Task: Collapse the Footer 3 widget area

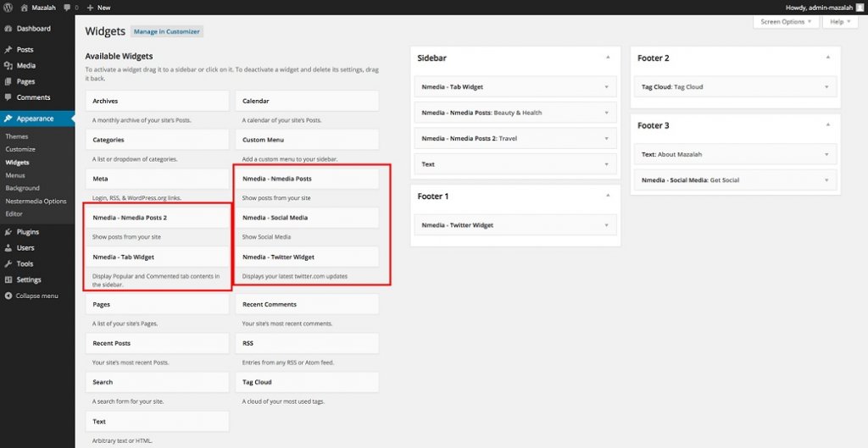Action: tap(827, 125)
